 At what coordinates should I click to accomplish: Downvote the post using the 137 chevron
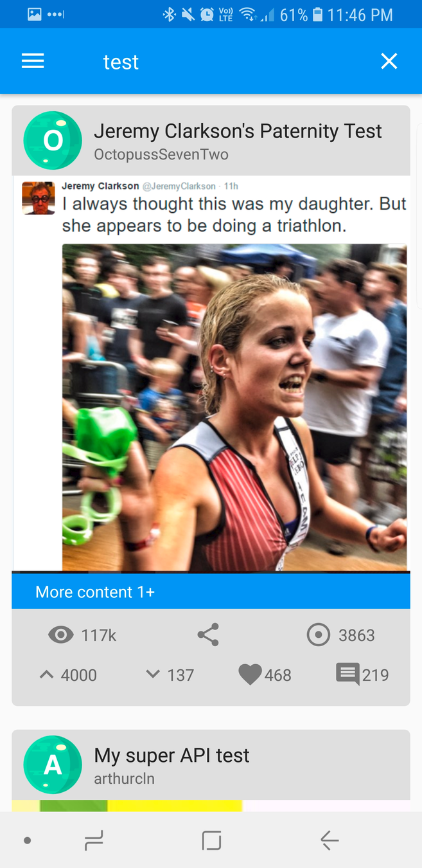[x=153, y=674]
